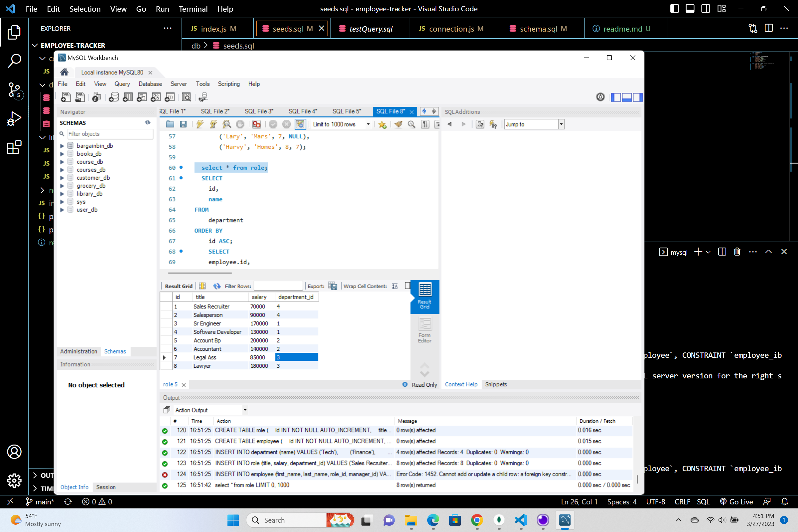
Task: Expand the library_db schema in the Navigator
Action: [x=62, y=194]
